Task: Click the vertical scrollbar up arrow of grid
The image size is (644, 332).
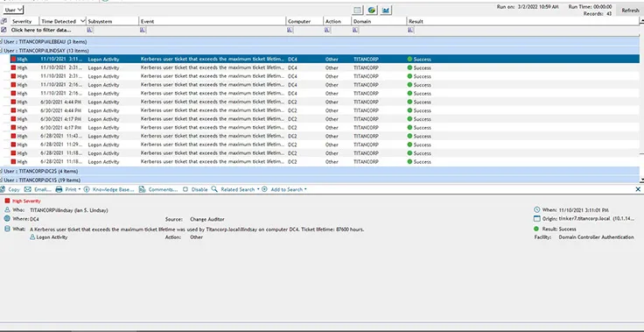Action: [x=642, y=21]
